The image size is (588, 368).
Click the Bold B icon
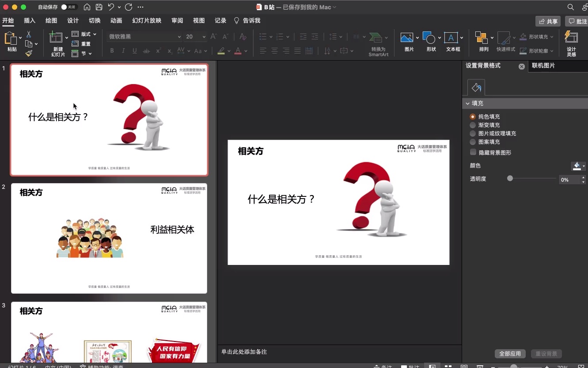pos(112,51)
